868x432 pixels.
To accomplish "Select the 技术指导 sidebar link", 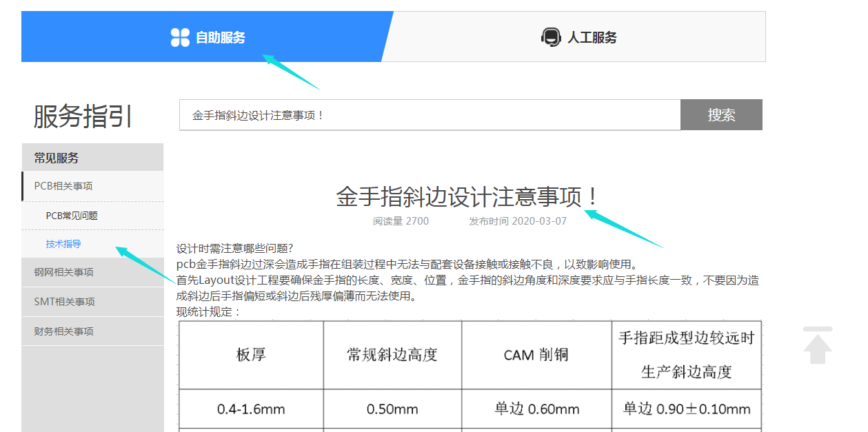I will pyautogui.click(x=63, y=244).
